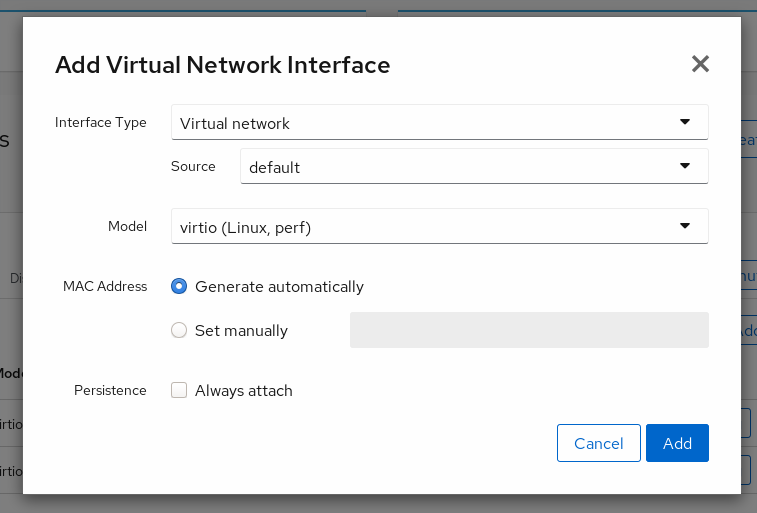Screen dimensions: 757x513
Task: Click the manual MAC address input field
Action: (529, 330)
